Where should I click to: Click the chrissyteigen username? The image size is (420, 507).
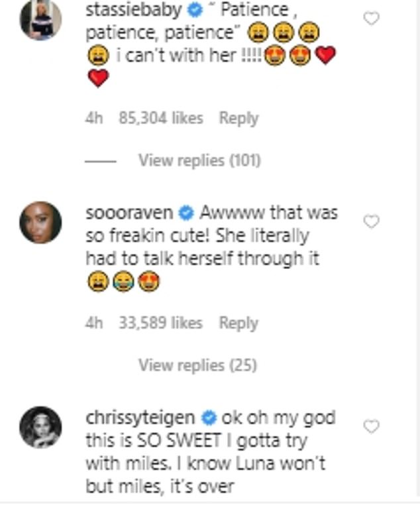pyautogui.click(x=140, y=418)
